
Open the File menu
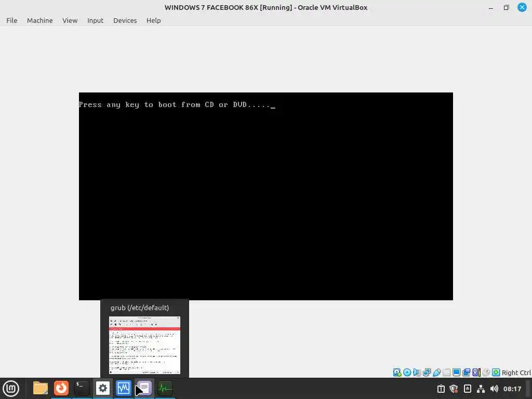[11, 20]
